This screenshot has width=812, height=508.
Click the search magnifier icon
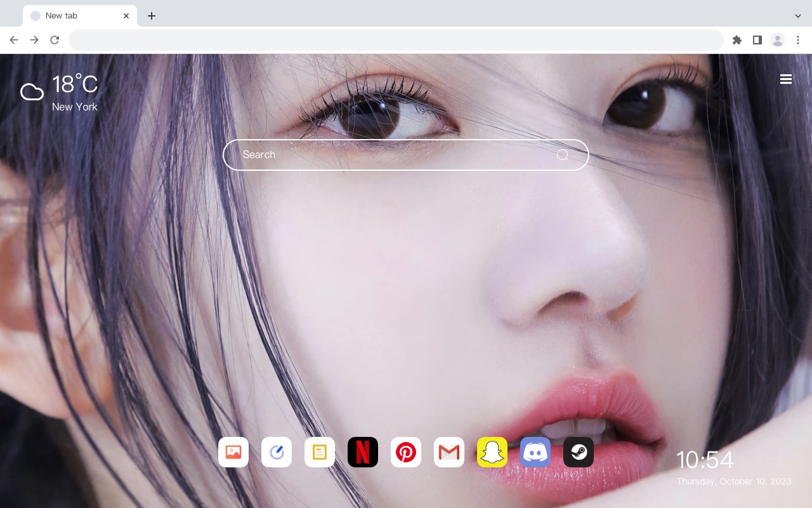[x=563, y=155]
